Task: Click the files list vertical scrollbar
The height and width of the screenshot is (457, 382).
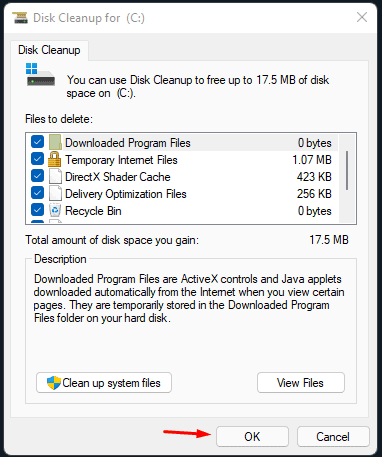Action: 347,178
